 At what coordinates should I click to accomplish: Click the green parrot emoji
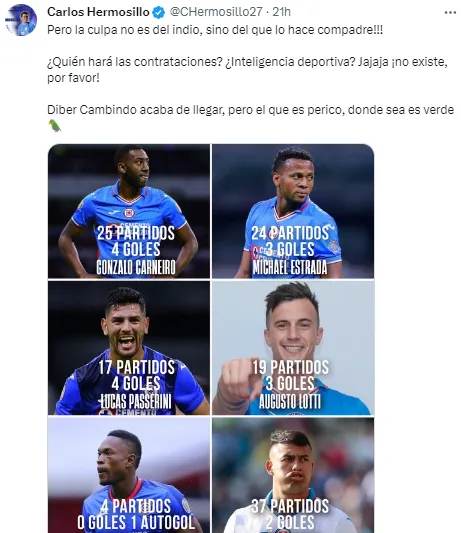click(54, 126)
